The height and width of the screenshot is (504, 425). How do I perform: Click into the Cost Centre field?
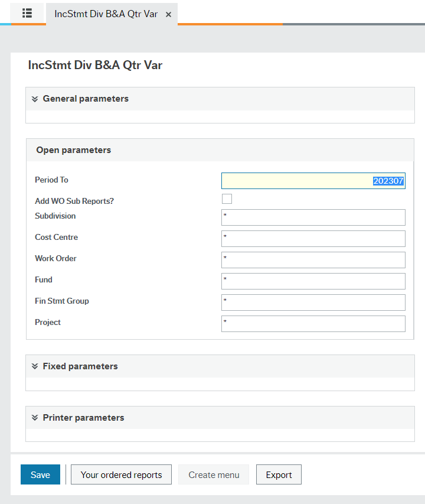point(313,238)
